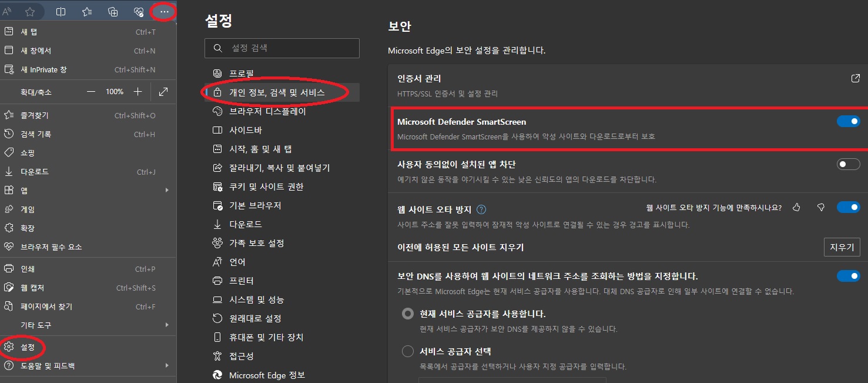Click thumbs up feedback icon
Viewport: 868px width, 383px height.
(797, 207)
